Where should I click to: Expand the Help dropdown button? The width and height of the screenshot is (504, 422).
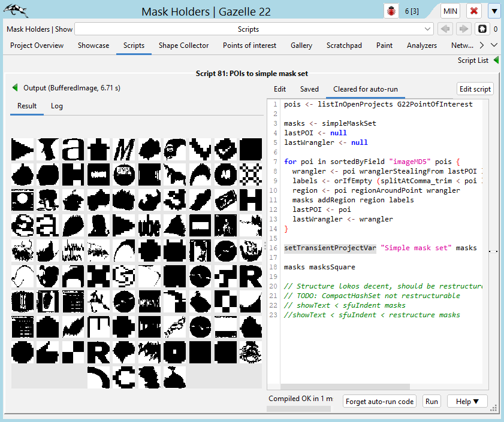pos(467,402)
